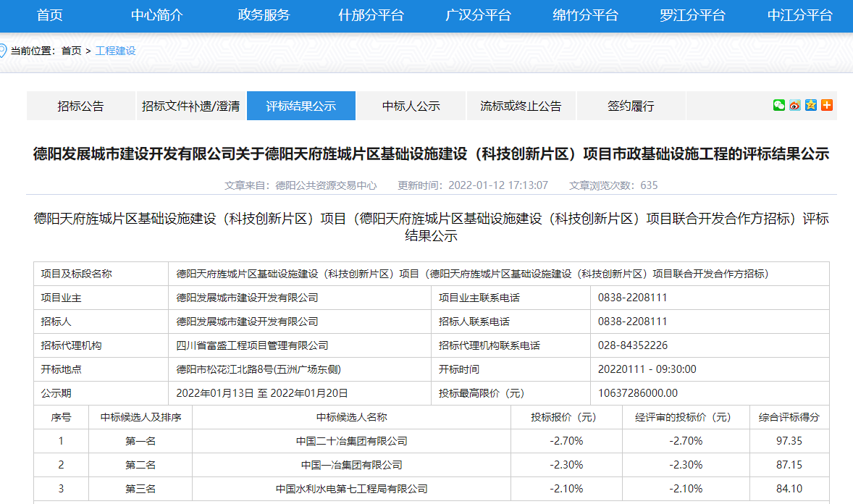Switch to 流标或终止公告 tab

coord(521,106)
